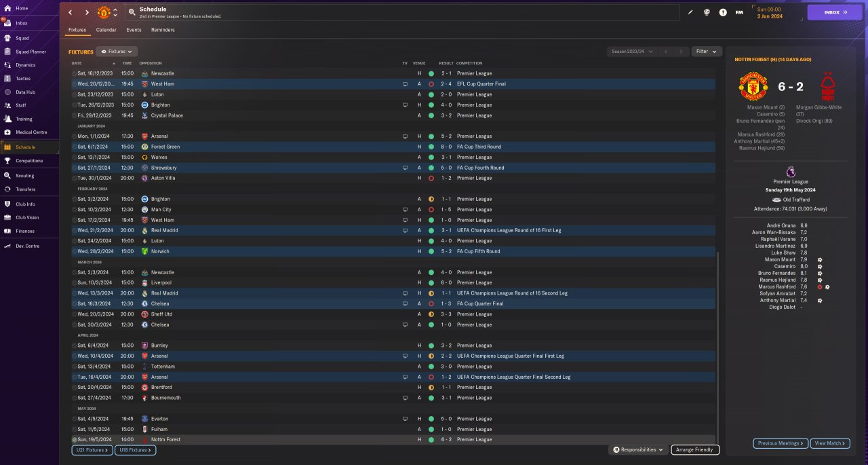Open the Club Info shield icon
868x465 pixels.
tap(7, 204)
